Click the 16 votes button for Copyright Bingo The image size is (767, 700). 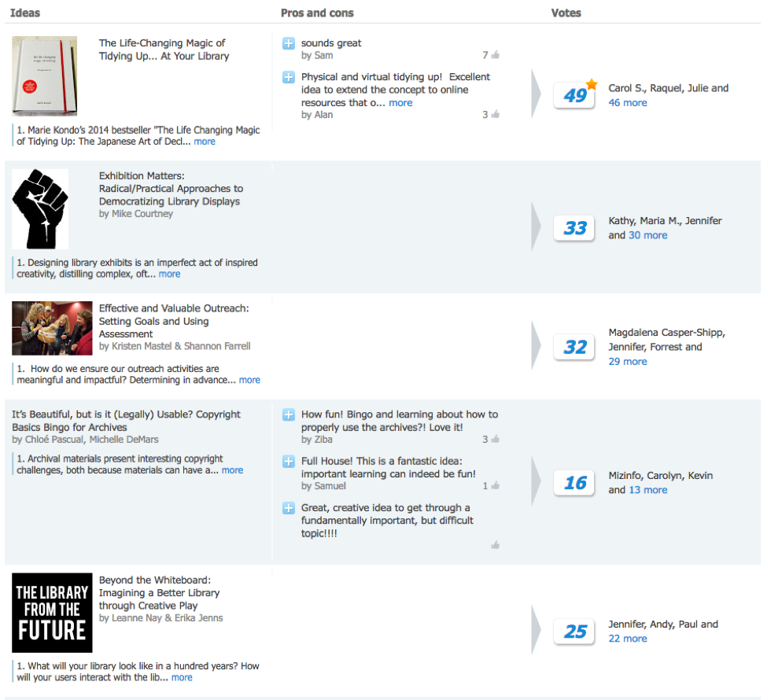tap(574, 483)
